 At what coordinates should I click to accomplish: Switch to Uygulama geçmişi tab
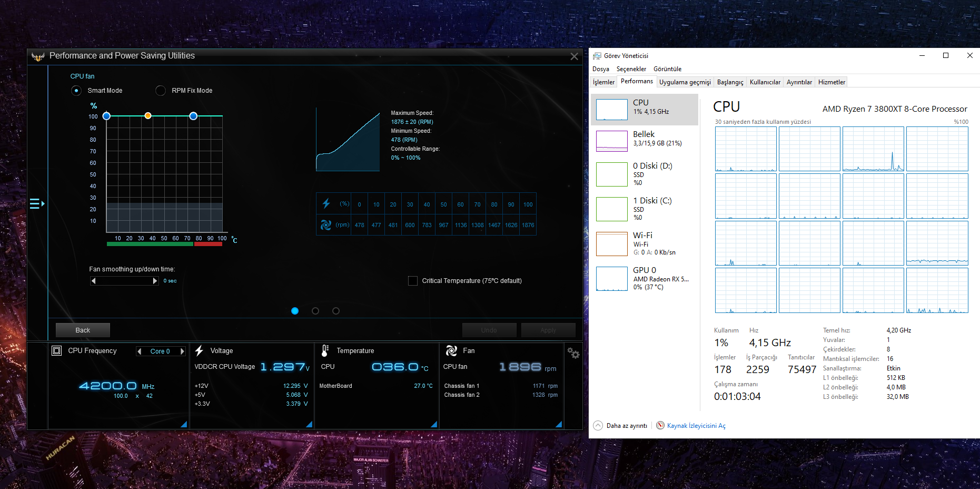(x=685, y=82)
